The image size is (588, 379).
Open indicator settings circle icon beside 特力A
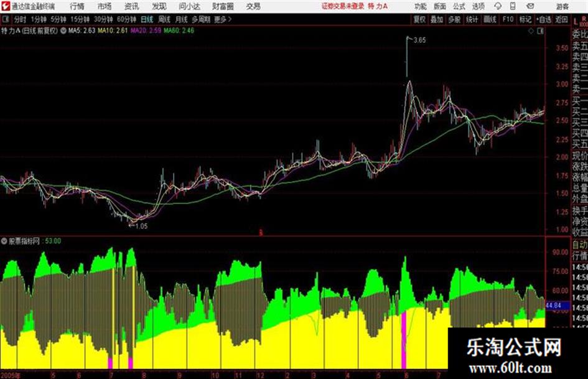[63, 30]
